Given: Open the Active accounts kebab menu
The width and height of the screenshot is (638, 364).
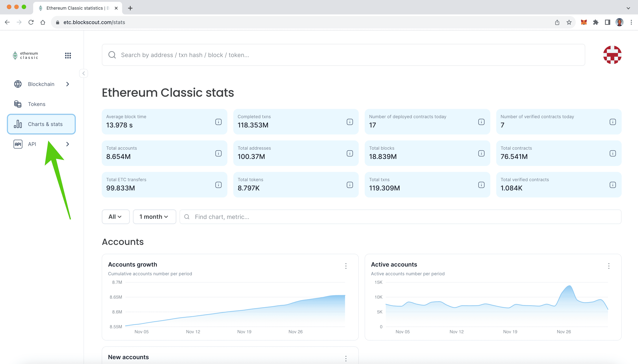Looking at the screenshot, I should 609,266.
